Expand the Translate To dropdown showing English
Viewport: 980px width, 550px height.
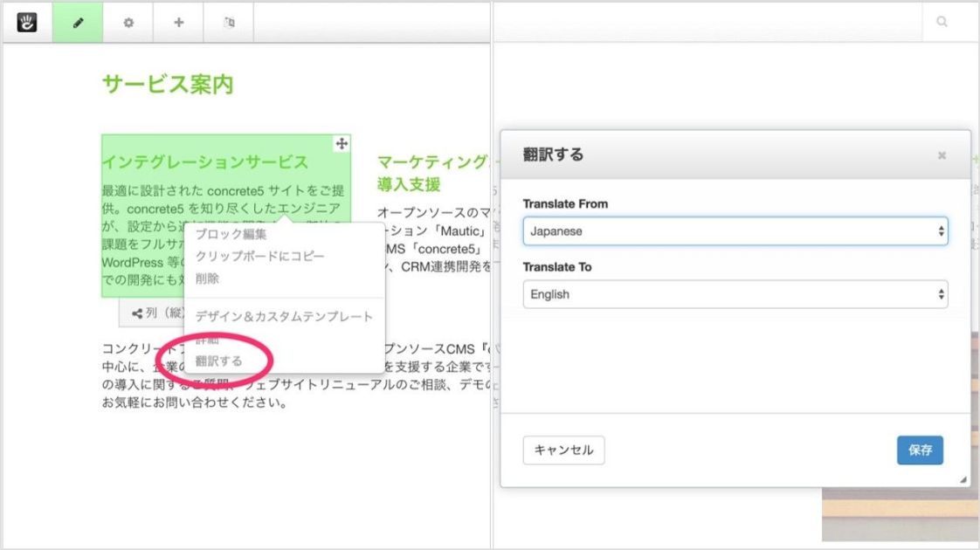tap(735, 294)
